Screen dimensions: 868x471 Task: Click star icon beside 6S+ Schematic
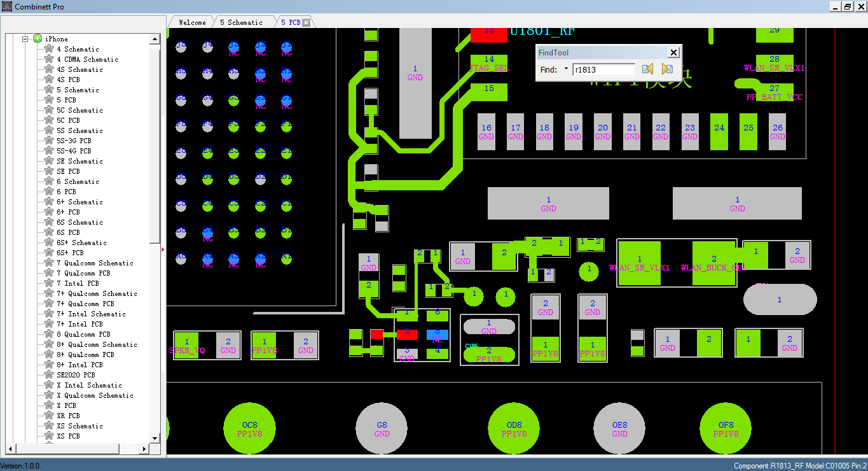[49, 243]
